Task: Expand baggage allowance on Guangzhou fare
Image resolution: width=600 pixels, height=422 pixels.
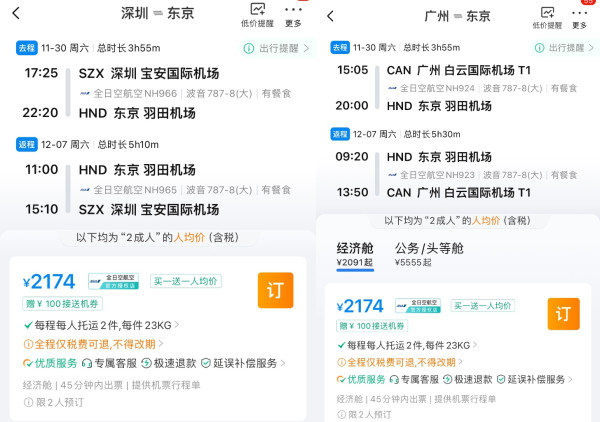Action: click(x=407, y=345)
